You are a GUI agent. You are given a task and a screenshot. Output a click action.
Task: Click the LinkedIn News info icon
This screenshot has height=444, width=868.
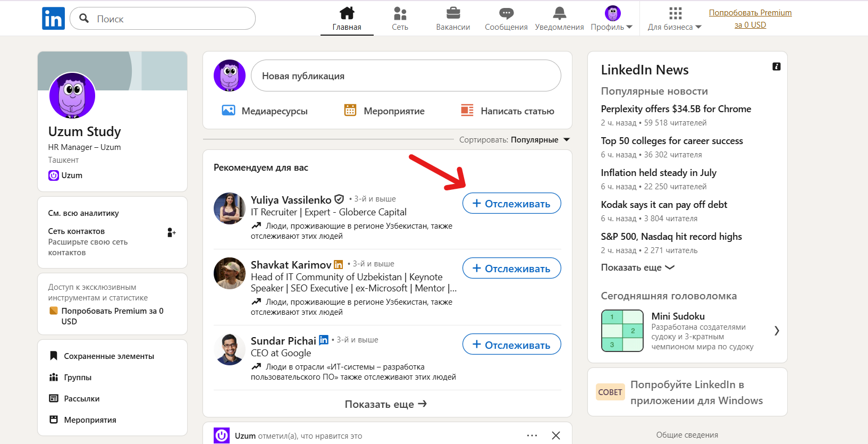[x=777, y=66]
